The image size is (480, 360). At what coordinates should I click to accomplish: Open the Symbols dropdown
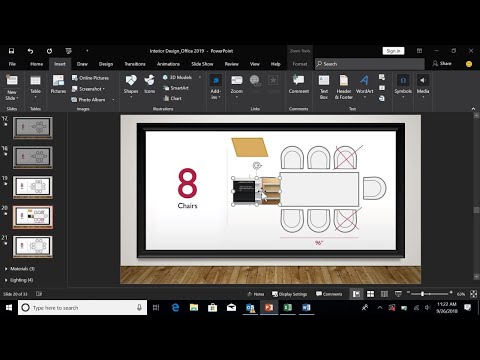pyautogui.click(x=403, y=86)
